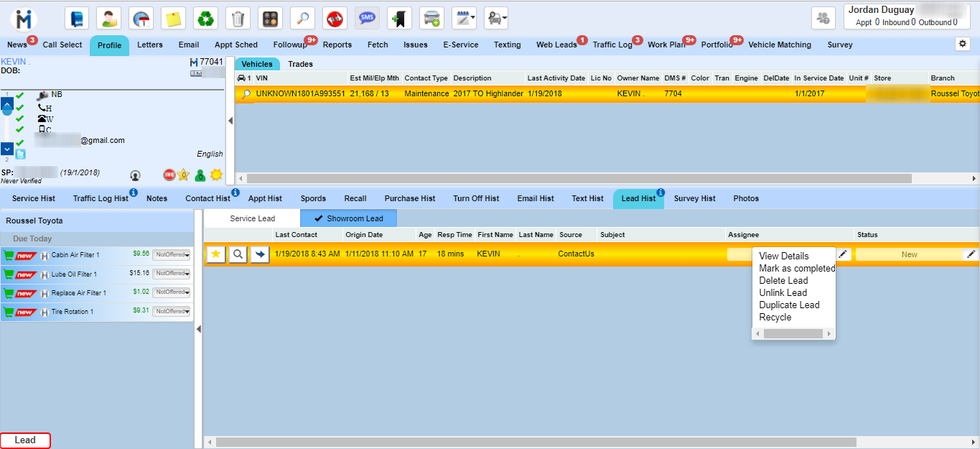Choose Duplicate Lead from context menu

pos(789,305)
